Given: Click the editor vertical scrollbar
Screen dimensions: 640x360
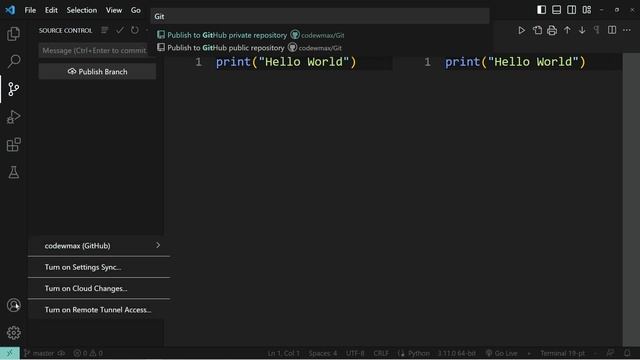Looking at the screenshot, I should point(631,200).
